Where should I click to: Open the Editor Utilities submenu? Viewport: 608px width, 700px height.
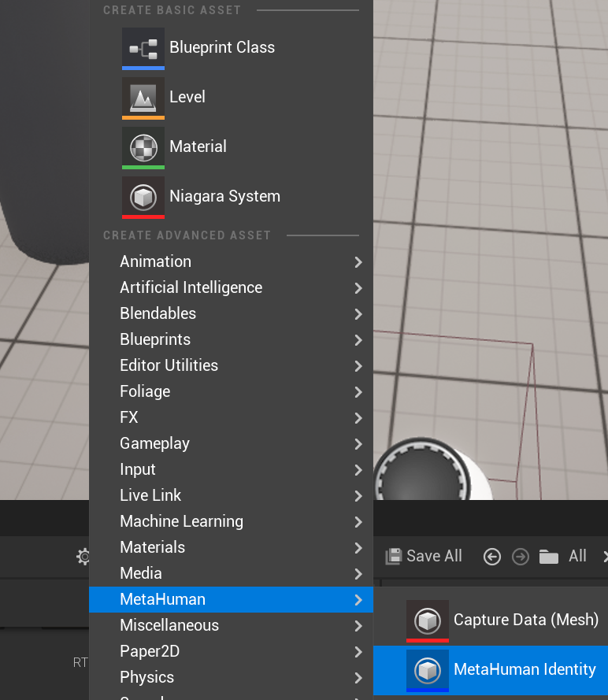point(232,365)
